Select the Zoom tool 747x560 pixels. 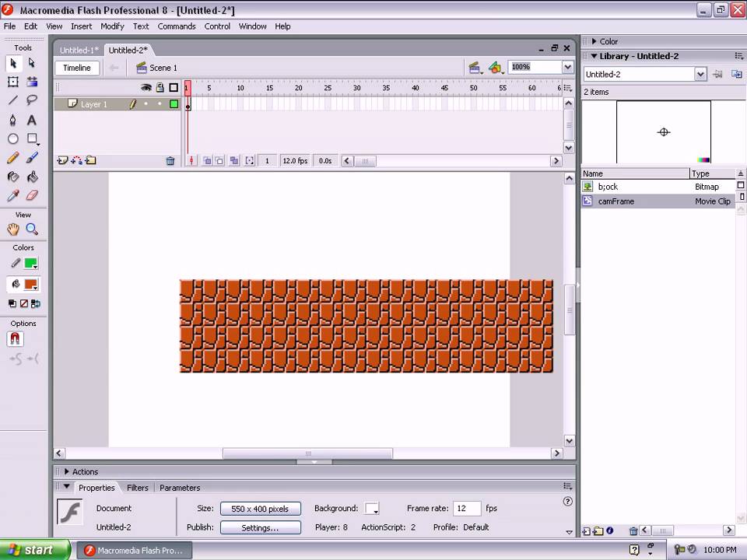coord(32,229)
